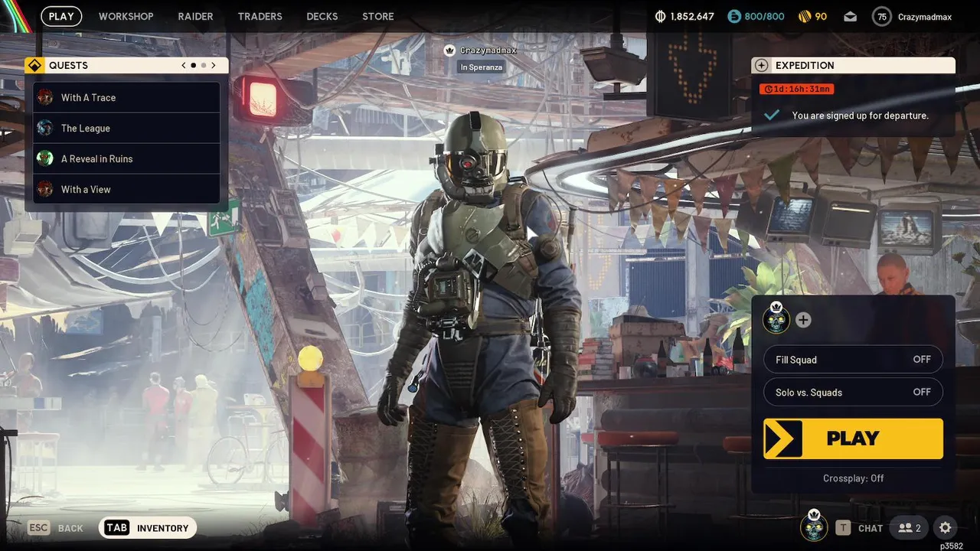Image resolution: width=980 pixels, height=551 pixels.
Task: Open the Workshop tab
Action: (x=126, y=16)
